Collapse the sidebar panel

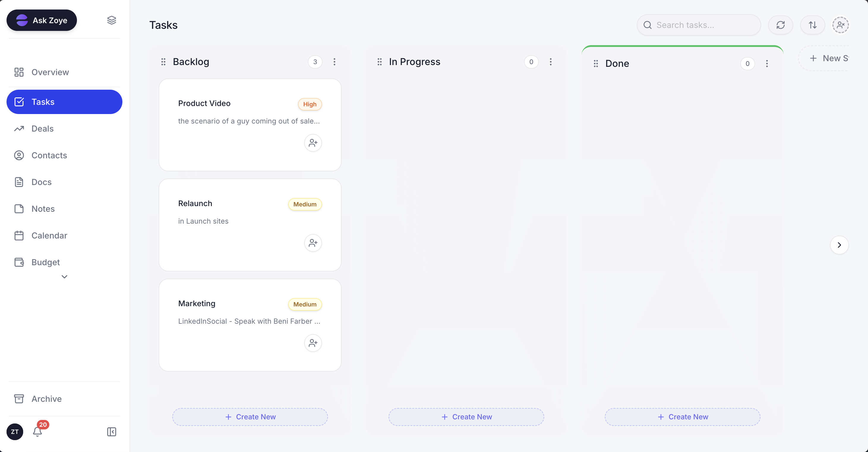pos(111,432)
